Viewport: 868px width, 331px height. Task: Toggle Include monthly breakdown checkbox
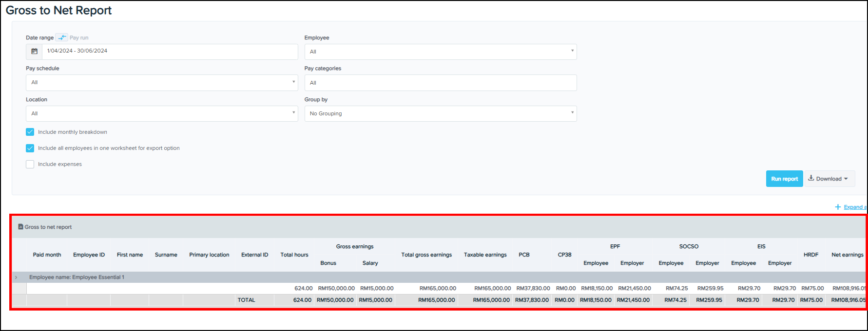point(30,132)
